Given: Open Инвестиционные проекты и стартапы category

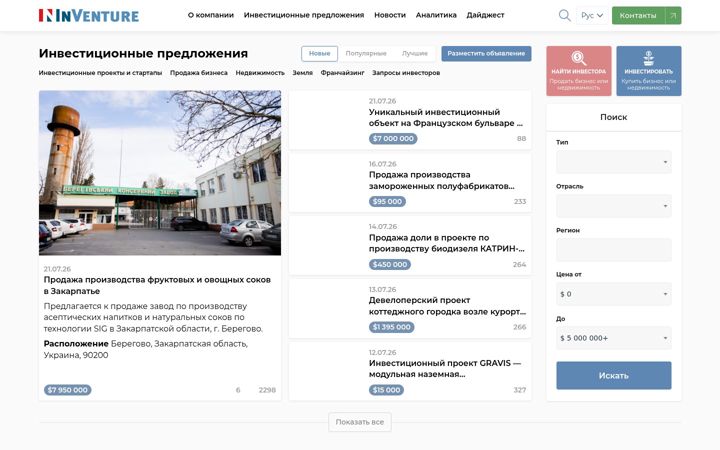Looking at the screenshot, I should 100,73.
